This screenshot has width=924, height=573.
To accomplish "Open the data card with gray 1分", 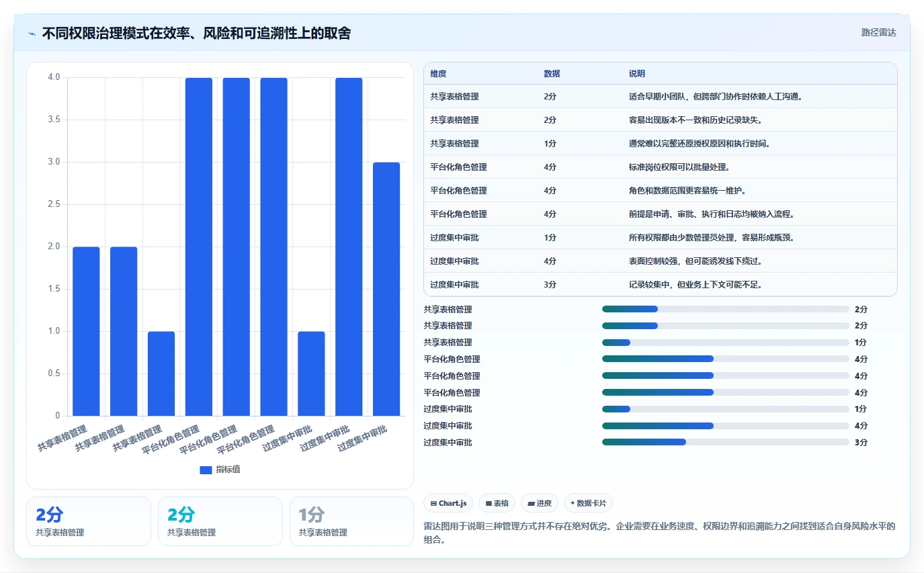I will coord(351,521).
